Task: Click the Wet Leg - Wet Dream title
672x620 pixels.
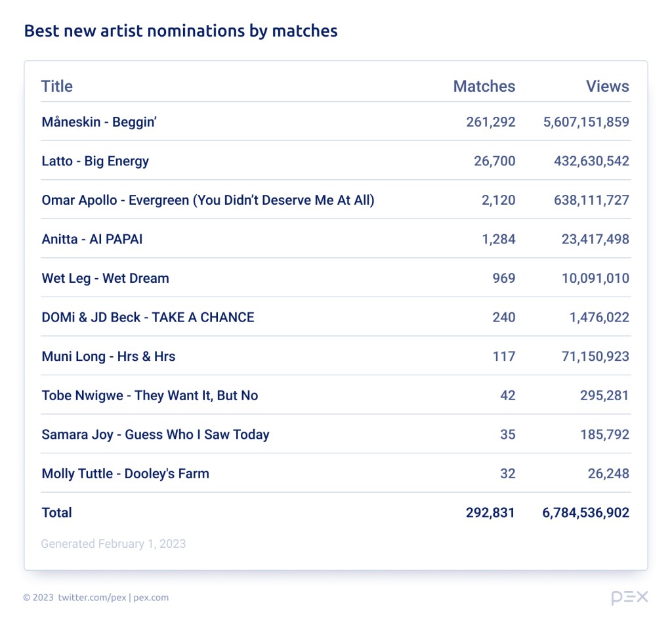Action: pyautogui.click(x=105, y=278)
